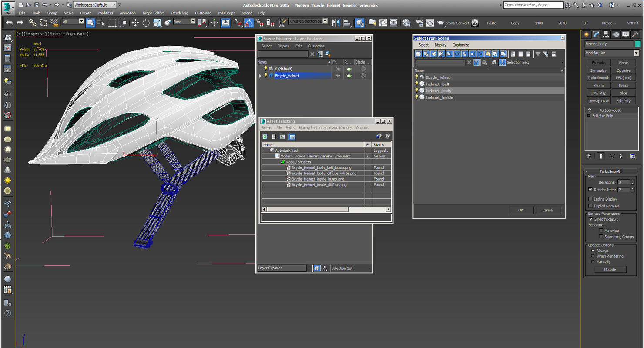The image size is (644, 348).
Task: Select the When Rendering update option
Action: [x=593, y=256]
